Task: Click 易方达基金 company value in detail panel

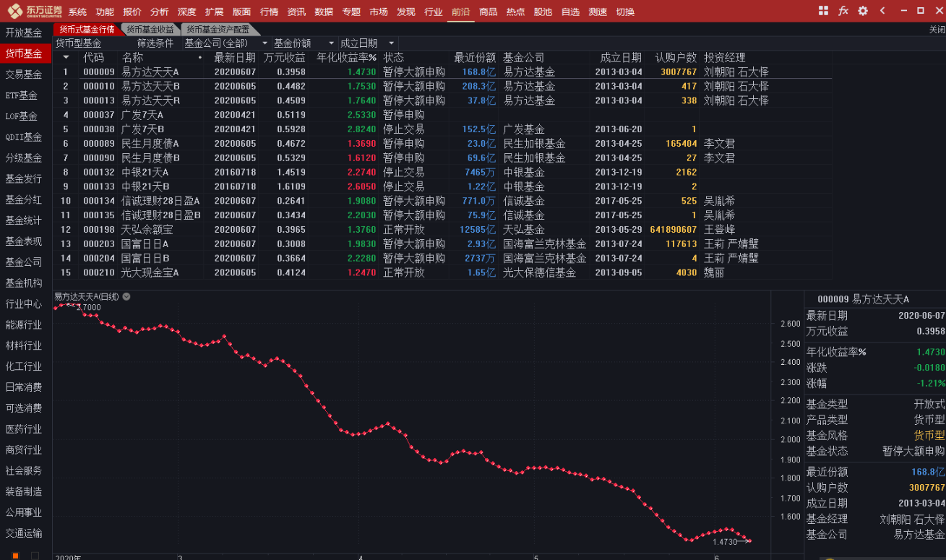Action: [919, 535]
